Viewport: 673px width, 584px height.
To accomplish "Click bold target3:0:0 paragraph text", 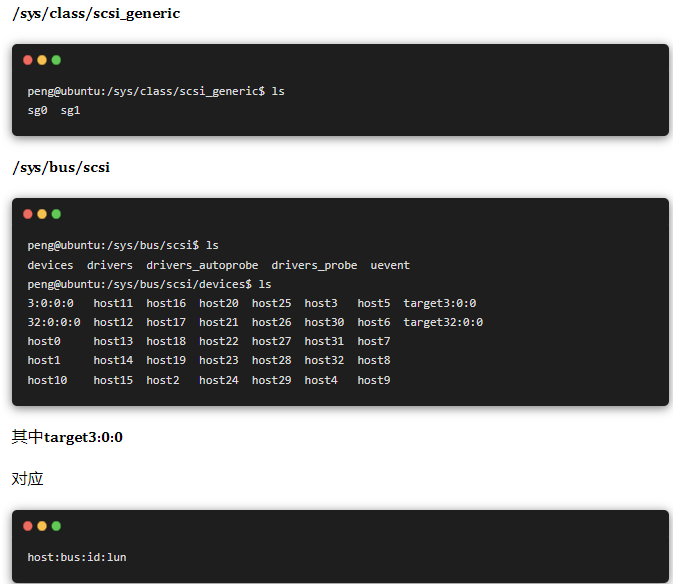I will (x=83, y=437).
